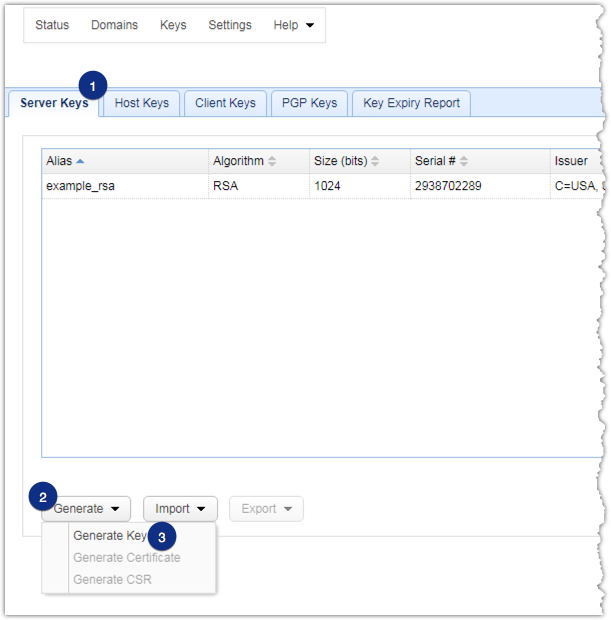Expand the Import dropdown button
This screenshot has height=620, width=611.
point(180,508)
